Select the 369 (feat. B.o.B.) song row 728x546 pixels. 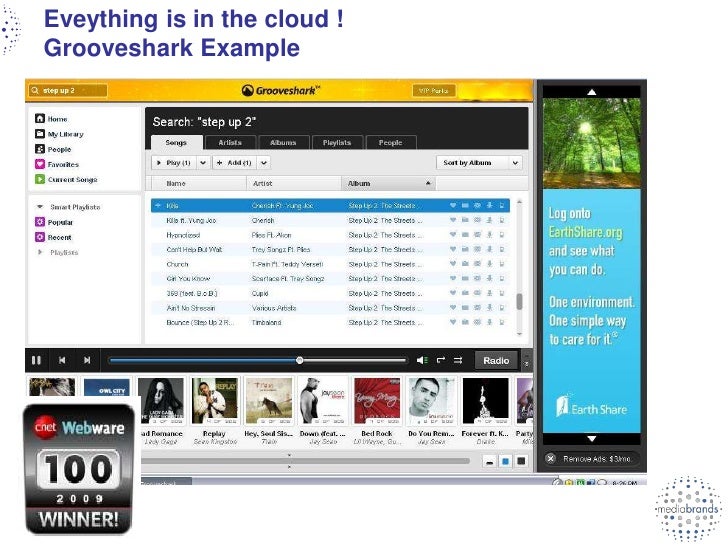[330, 293]
